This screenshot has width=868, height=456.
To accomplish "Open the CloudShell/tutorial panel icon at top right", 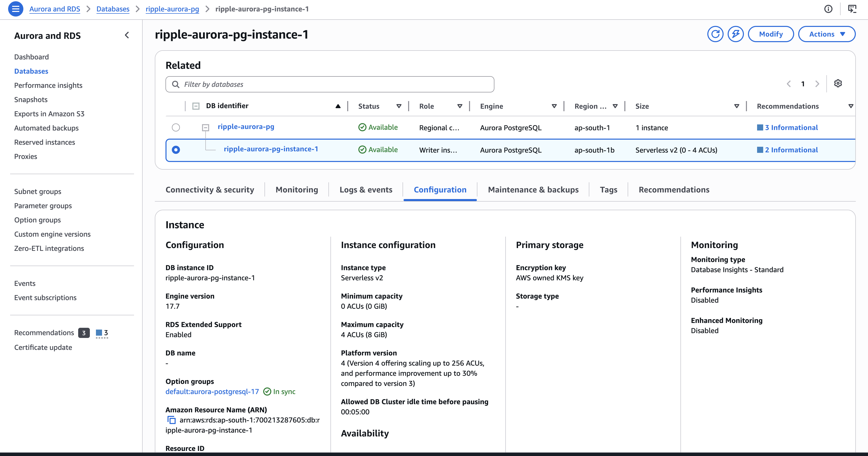I will tap(852, 9).
